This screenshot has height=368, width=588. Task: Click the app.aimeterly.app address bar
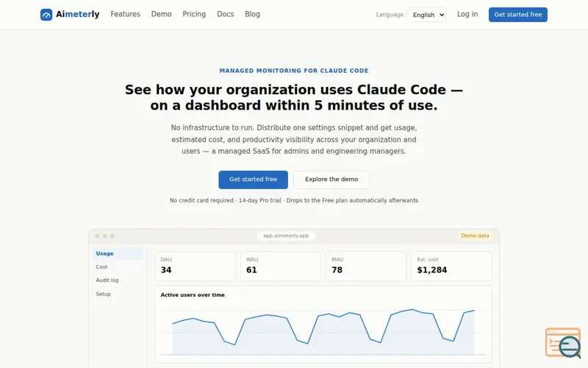(x=286, y=236)
